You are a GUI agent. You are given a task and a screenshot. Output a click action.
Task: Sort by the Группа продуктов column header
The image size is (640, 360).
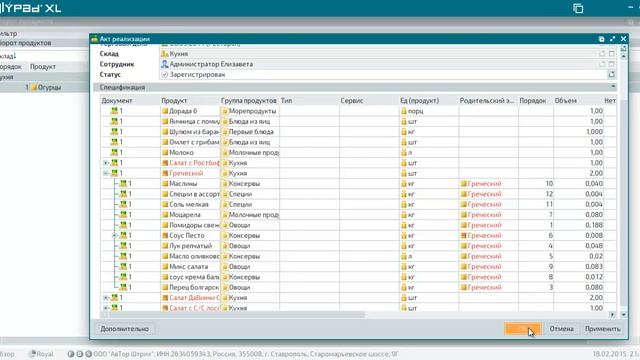pos(249,100)
